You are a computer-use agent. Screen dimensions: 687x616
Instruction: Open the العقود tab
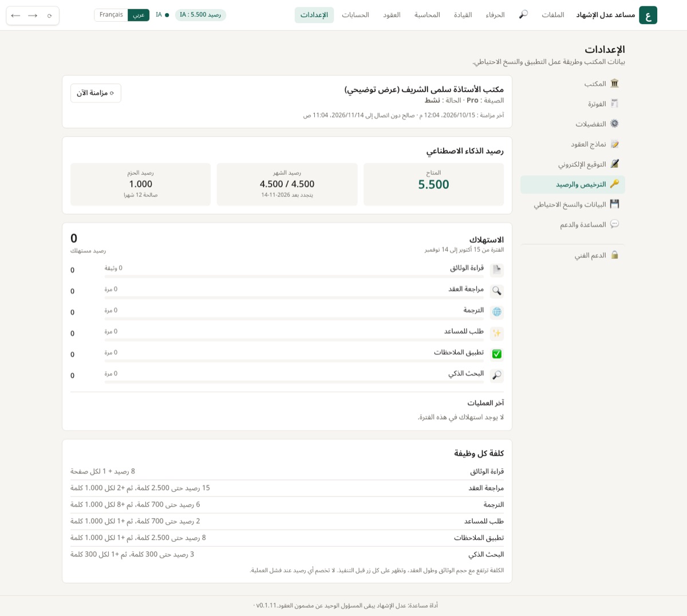[392, 15]
